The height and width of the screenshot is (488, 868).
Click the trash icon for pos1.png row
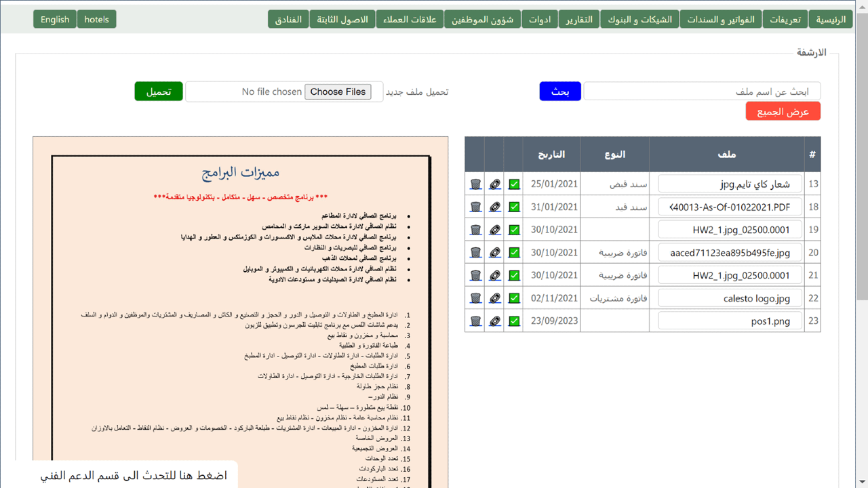[x=475, y=321]
